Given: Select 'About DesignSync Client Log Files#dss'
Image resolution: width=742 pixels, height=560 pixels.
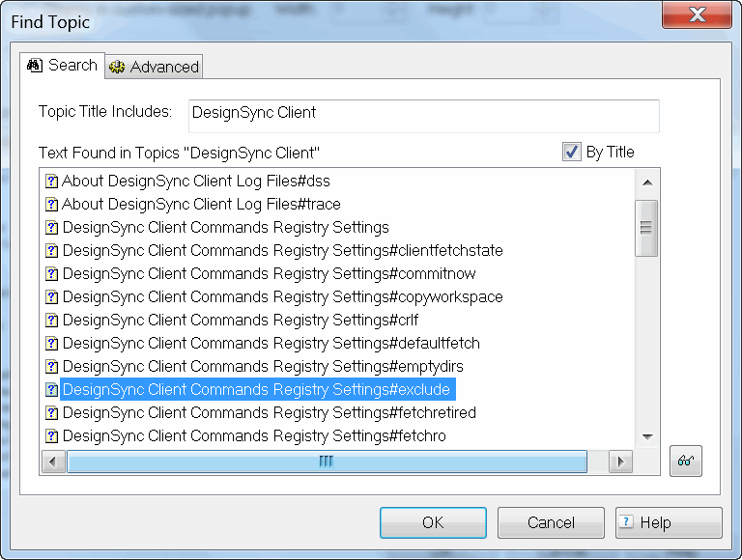Looking at the screenshot, I should 195,182.
